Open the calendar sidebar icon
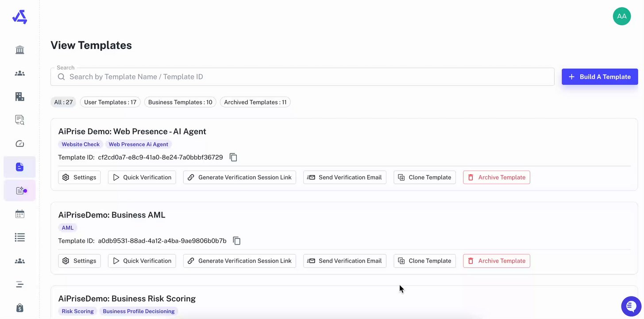This screenshot has width=644, height=319. [x=19, y=214]
